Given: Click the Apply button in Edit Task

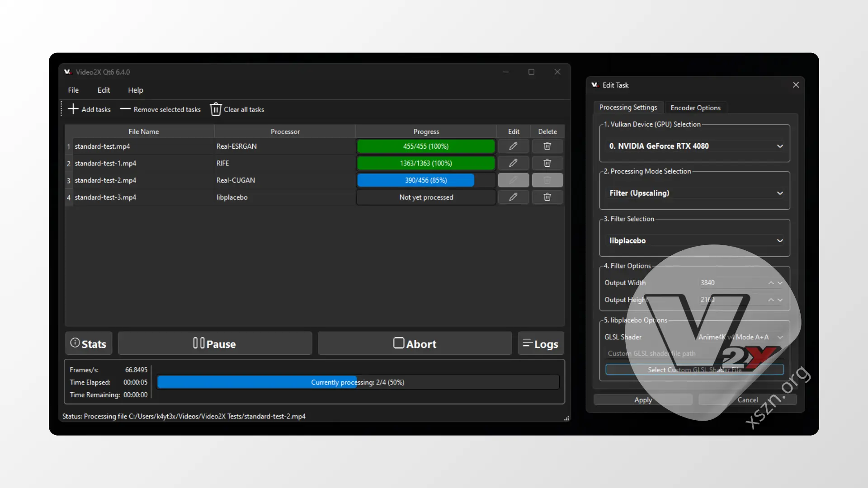Looking at the screenshot, I should (x=643, y=400).
